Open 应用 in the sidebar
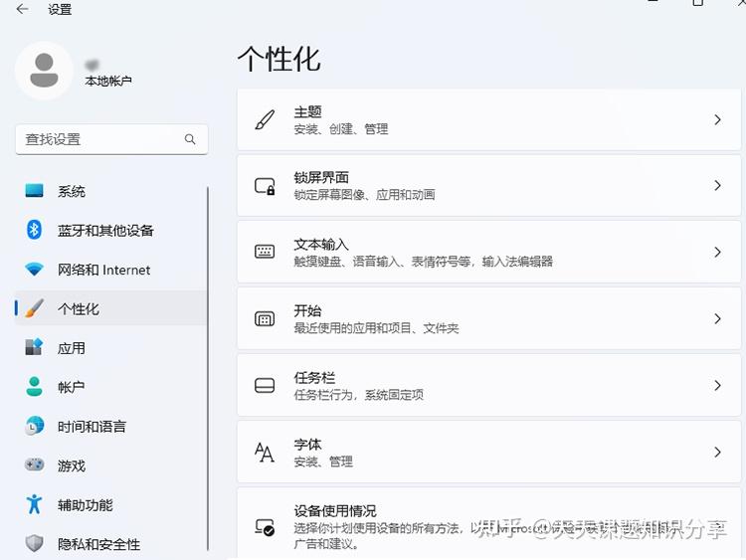Viewport: 746px width, 560px height. 110,348
